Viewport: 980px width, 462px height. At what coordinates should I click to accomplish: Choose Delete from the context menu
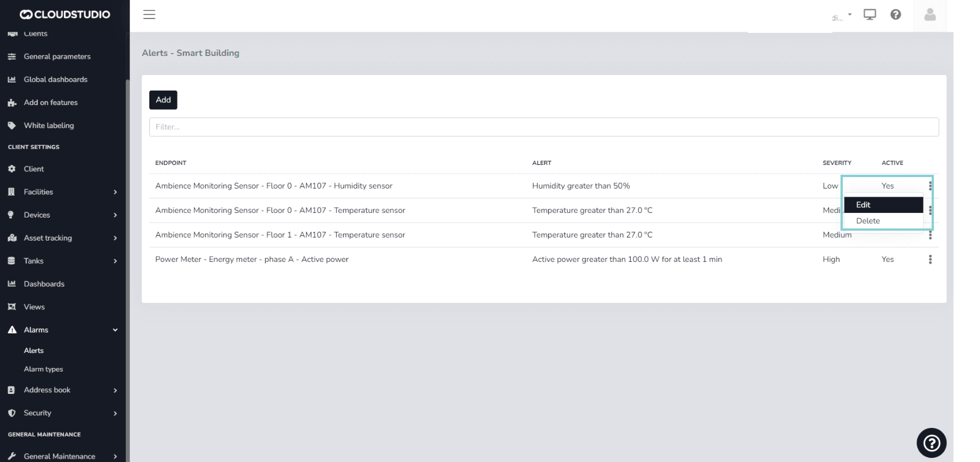pos(868,221)
